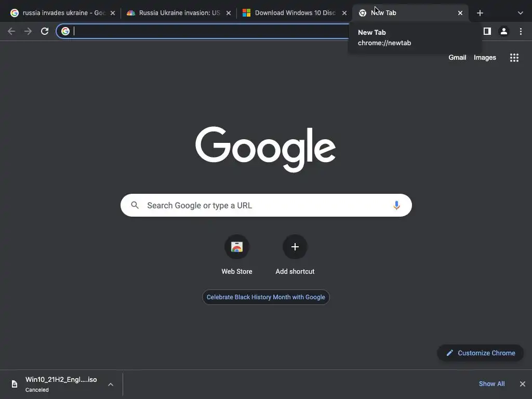Open Chrome's three-dot menu
Screen dimensions: 532x399
coord(521,31)
